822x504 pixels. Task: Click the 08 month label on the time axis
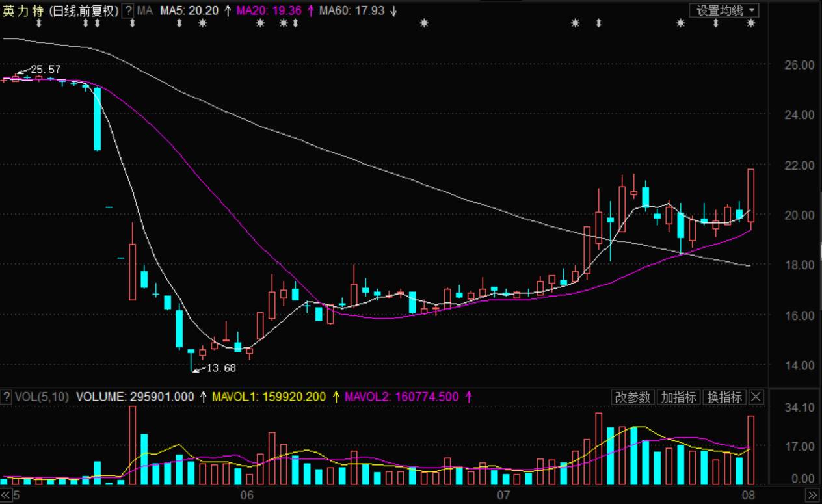(x=748, y=496)
